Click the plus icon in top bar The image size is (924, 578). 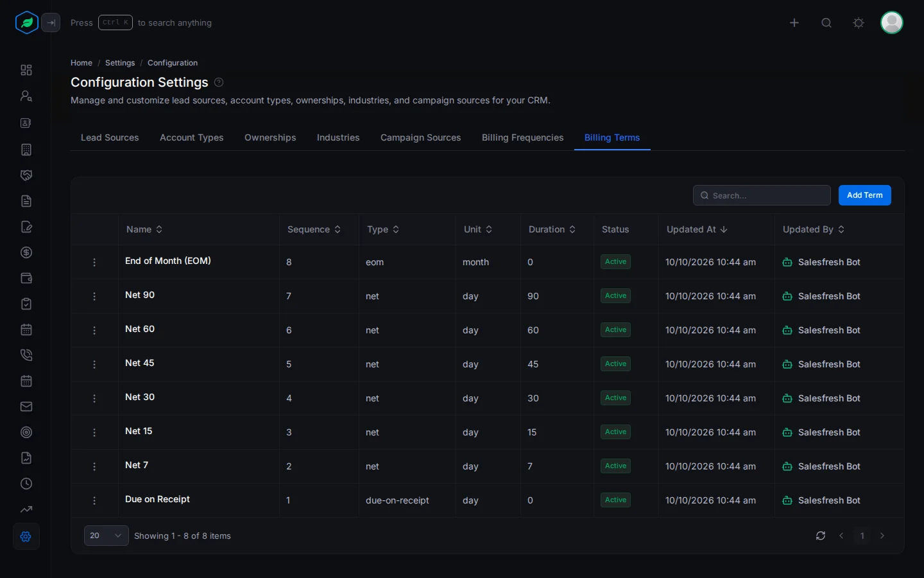[794, 22]
